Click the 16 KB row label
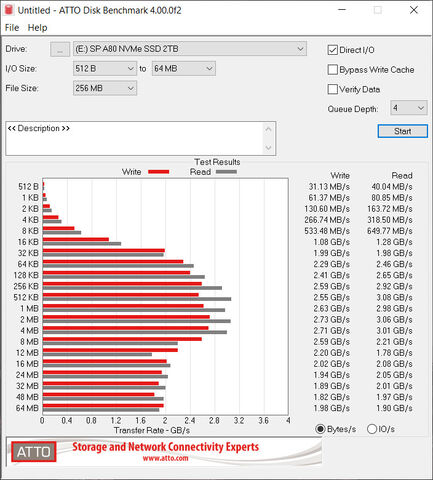This screenshot has height=480, width=433. click(x=28, y=242)
